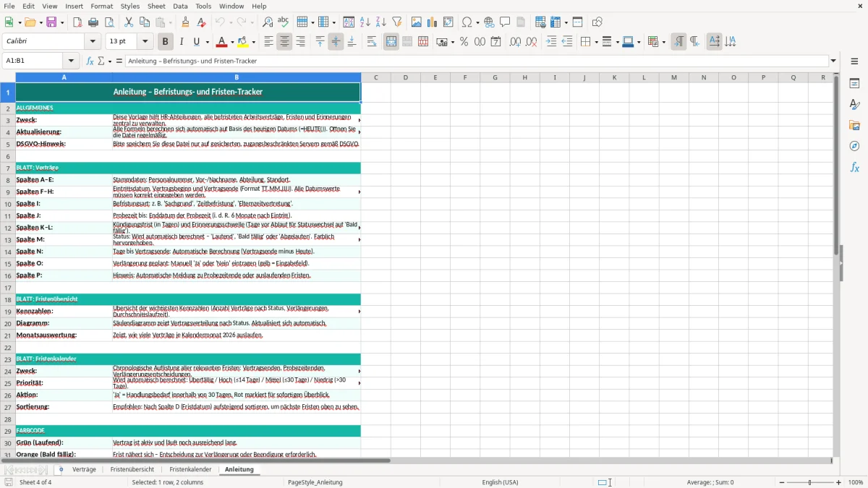Open sidebar Navigator compass icon
The width and height of the screenshot is (868, 488).
pyautogui.click(x=854, y=147)
